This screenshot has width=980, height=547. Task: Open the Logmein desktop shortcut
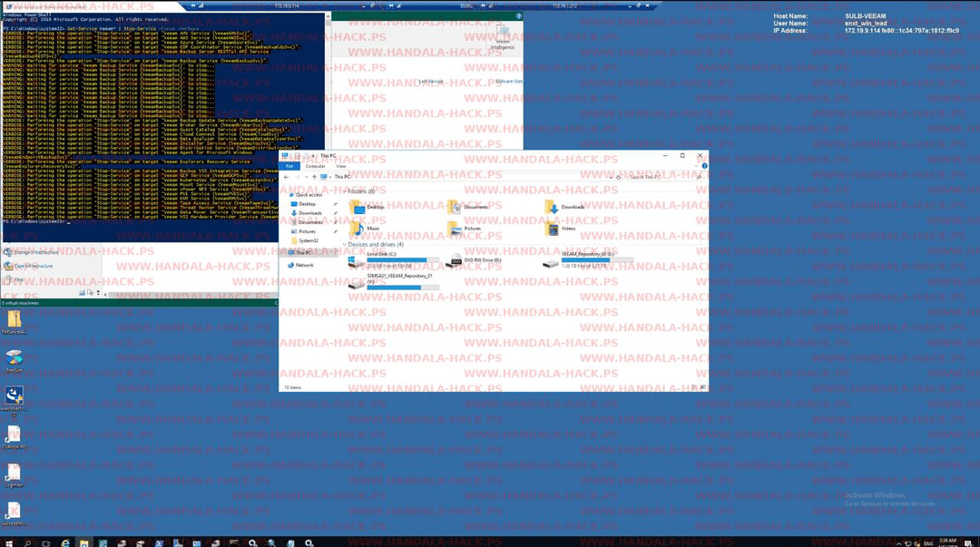(x=14, y=475)
